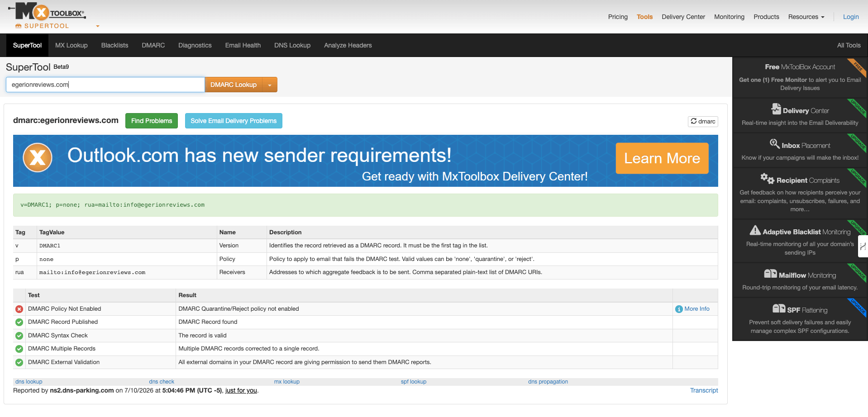Open the dns lookup link
This screenshot has height=417, width=868.
tap(29, 382)
